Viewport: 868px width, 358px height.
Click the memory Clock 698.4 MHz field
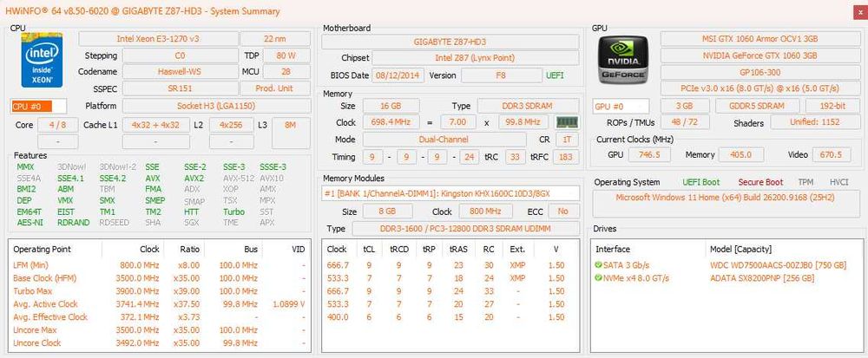tap(391, 122)
